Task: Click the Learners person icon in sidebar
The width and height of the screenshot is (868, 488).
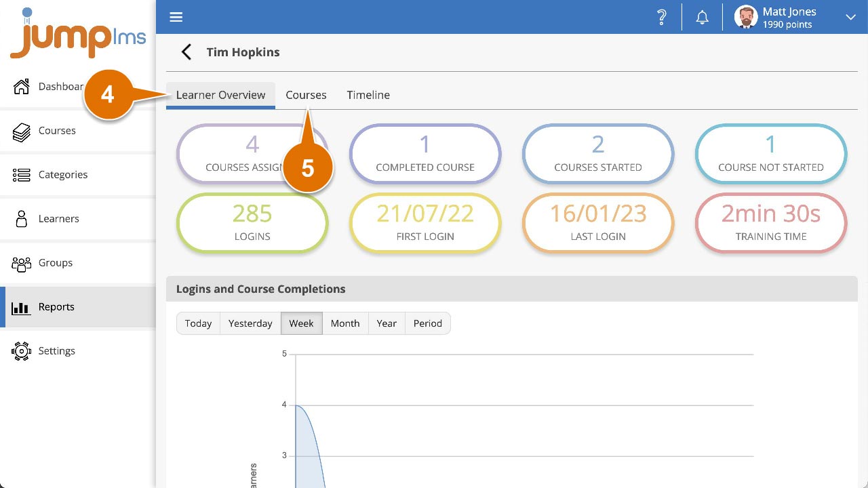Action: 22,219
